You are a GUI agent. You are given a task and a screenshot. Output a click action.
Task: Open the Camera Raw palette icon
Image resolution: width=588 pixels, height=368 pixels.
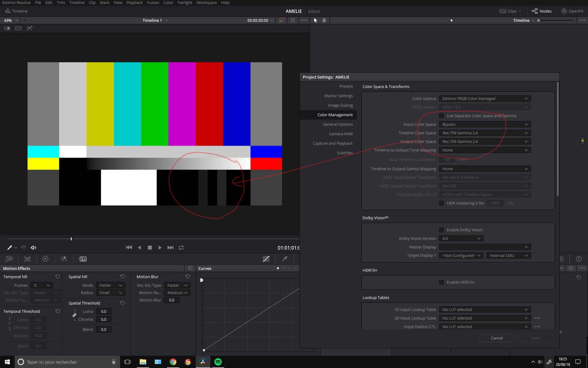click(x=9, y=259)
